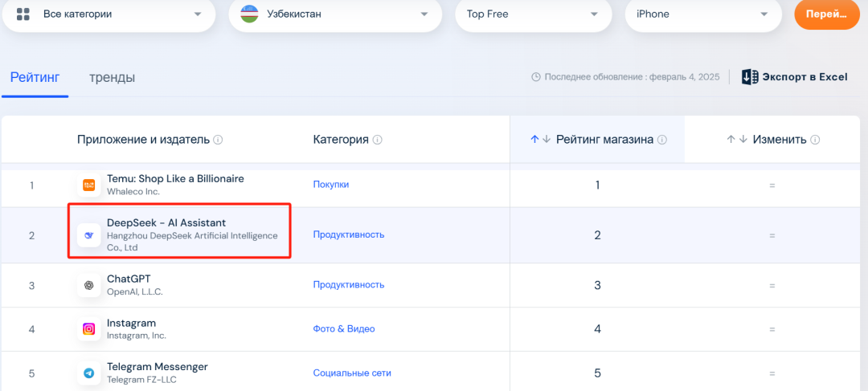This screenshot has height=391, width=868.
Task: Click the Категория column header
Action: 341,140
